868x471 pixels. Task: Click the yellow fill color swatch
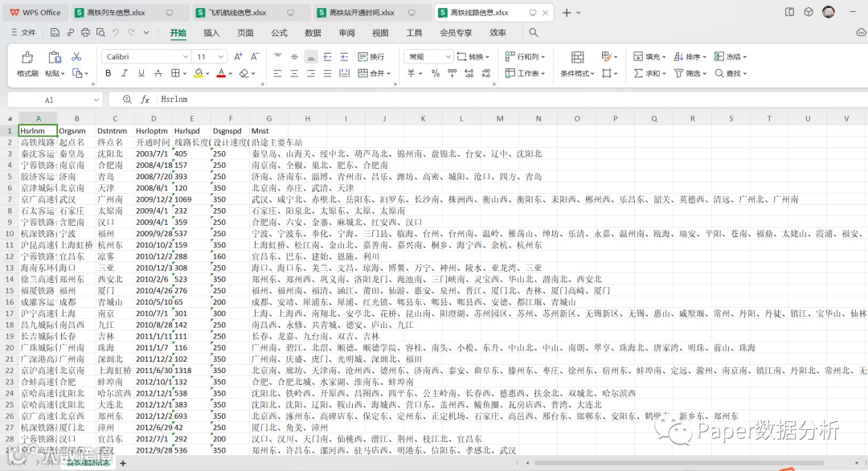[x=199, y=73]
